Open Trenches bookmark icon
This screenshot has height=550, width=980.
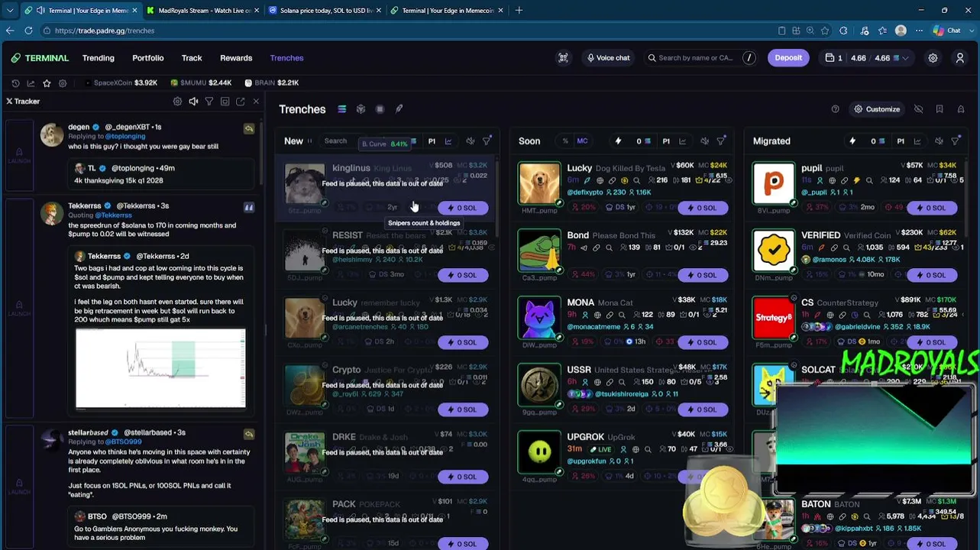pos(940,109)
